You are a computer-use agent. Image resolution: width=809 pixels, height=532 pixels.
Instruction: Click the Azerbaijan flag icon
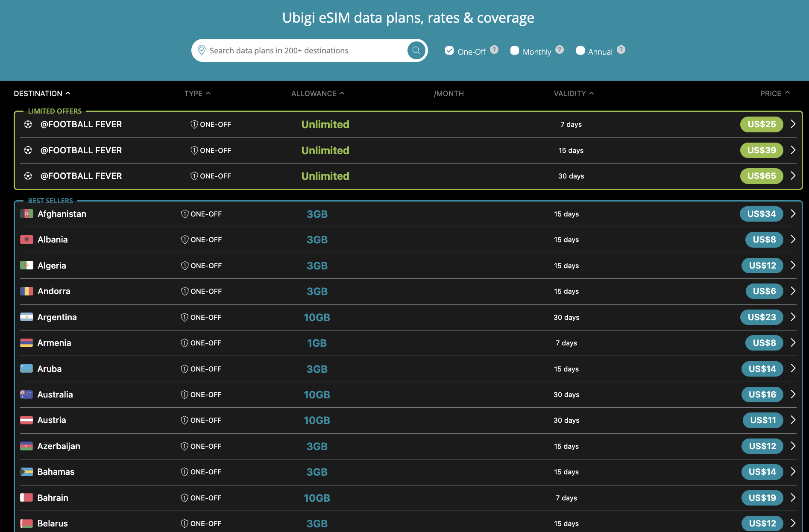click(x=26, y=446)
